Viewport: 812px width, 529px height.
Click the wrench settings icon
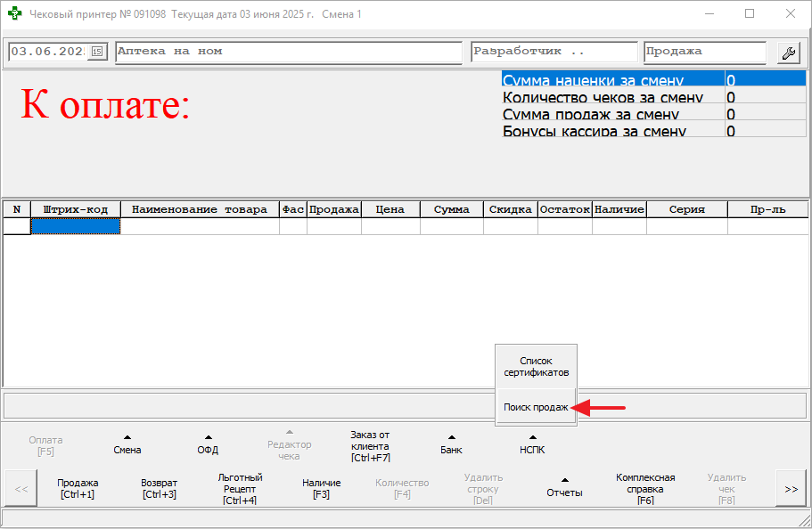788,53
